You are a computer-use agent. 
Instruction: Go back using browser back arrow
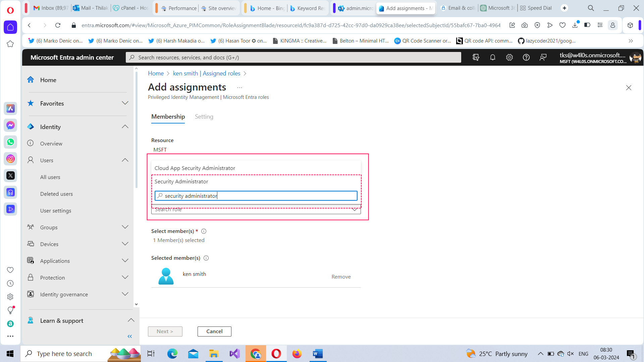[30, 25]
